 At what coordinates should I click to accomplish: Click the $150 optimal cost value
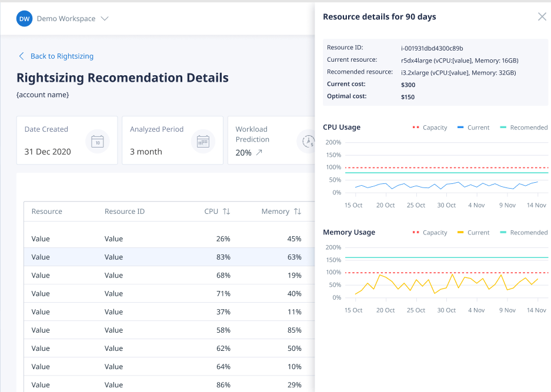(408, 97)
